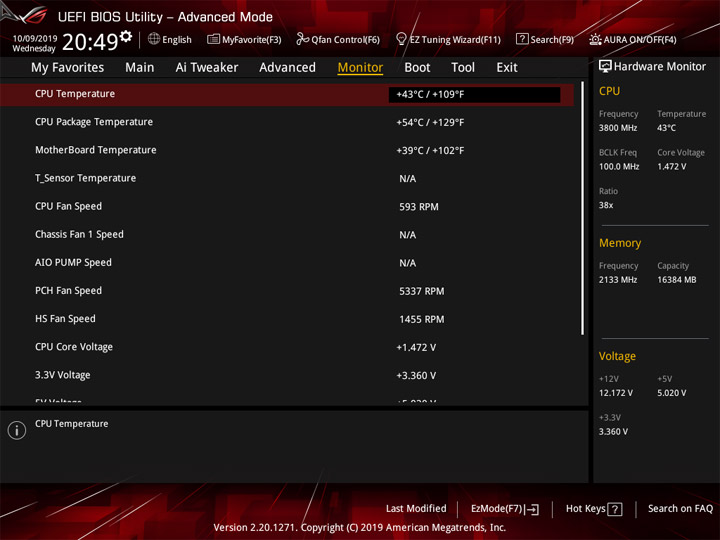Select the Monitor tab
720x540 pixels.
tap(360, 68)
